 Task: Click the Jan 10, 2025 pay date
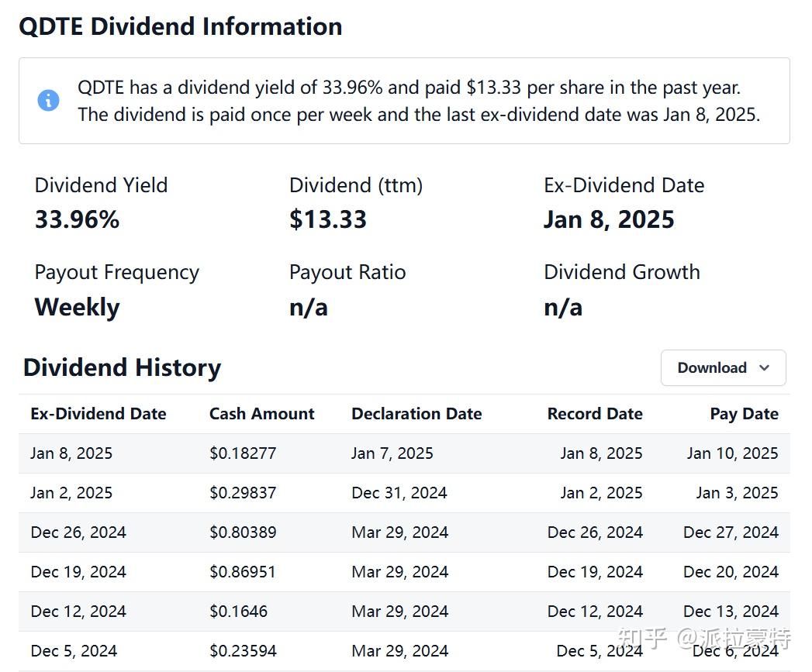click(x=732, y=453)
